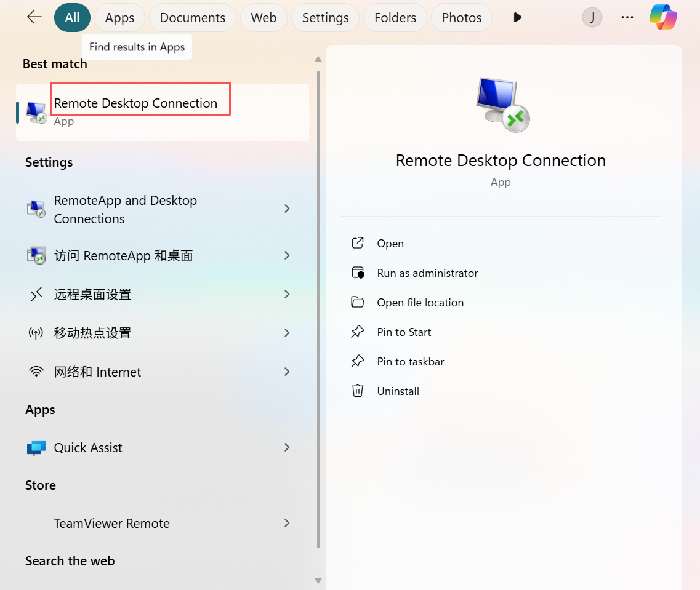
Task: Open TeamViewer Remote store result
Action: pos(163,524)
